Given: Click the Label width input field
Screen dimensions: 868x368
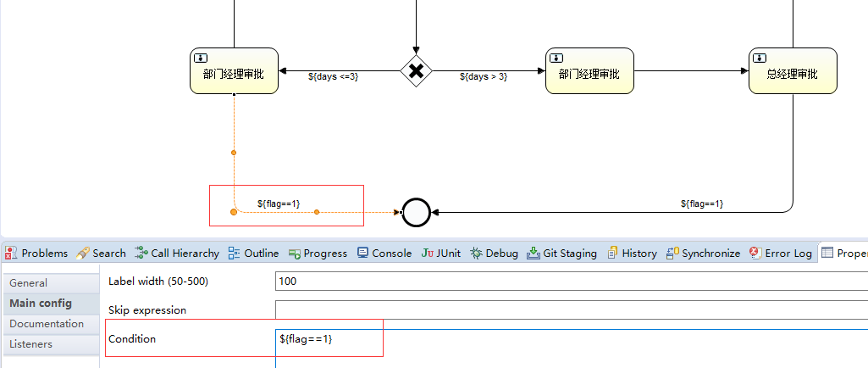Looking at the screenshot, I should 572,282.
